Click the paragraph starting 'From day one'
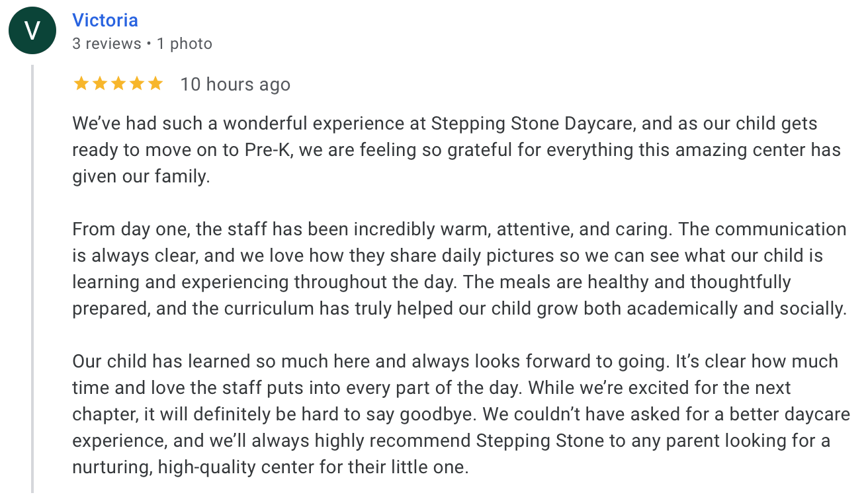This screenshot has height=501, width=868. click(460, 269)
